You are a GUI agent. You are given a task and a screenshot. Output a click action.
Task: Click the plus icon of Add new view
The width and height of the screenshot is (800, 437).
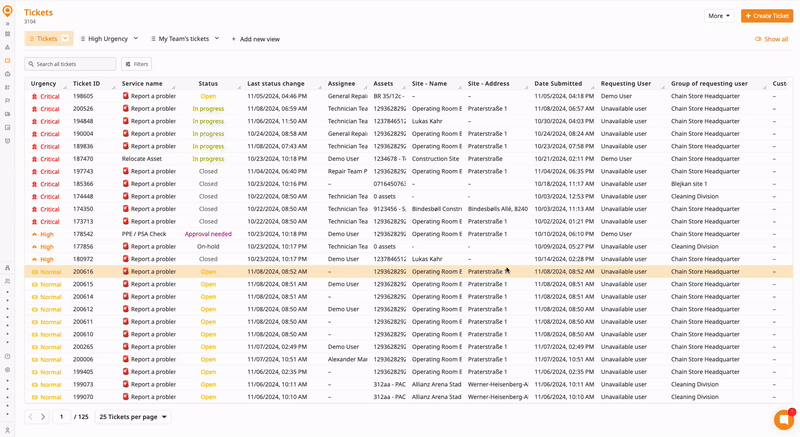tap(234, 39)
